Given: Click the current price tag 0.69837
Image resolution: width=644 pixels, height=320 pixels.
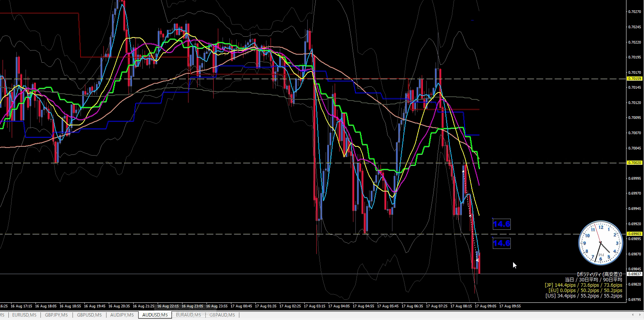Looking at the screenshot, I should point(634,274).
